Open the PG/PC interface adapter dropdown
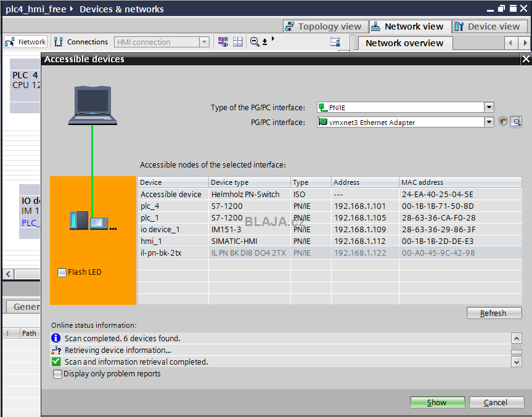Image resolution: width=532 pixels, height=417 pixels. coord(489,122)
